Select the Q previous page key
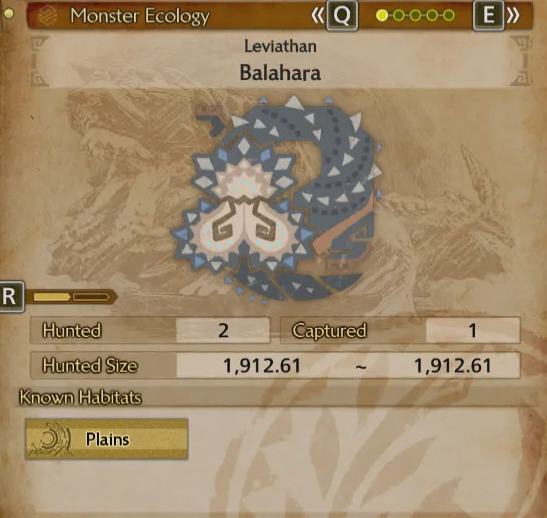Viewport: 547px width, 518px height. [x=342, y=15]
